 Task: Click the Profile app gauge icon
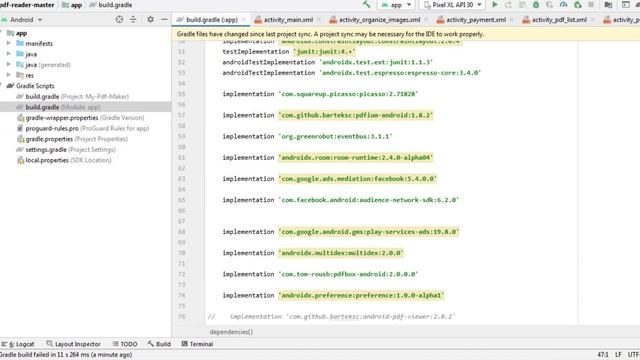click(564, 5)
